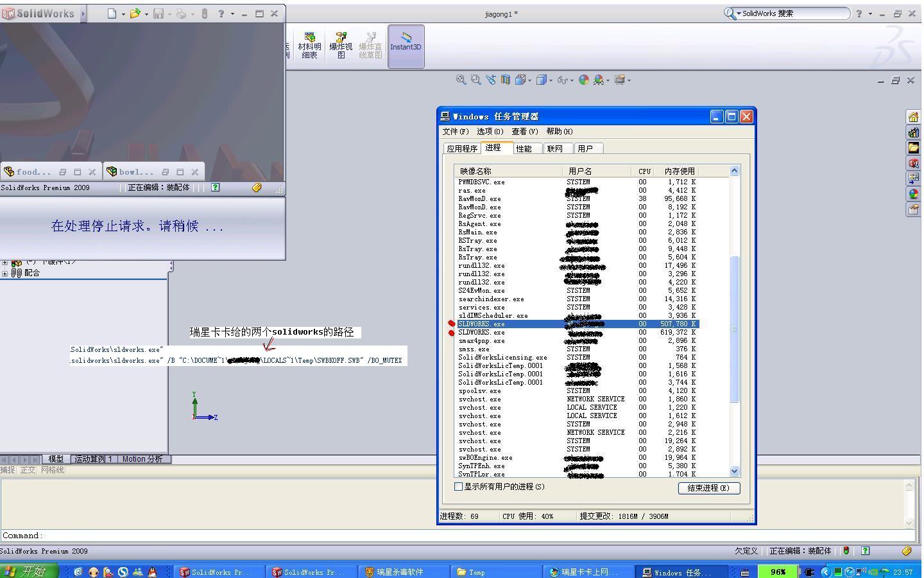
Task: Click the traffic light options icon beside Print
Action: tap(205, 13)
